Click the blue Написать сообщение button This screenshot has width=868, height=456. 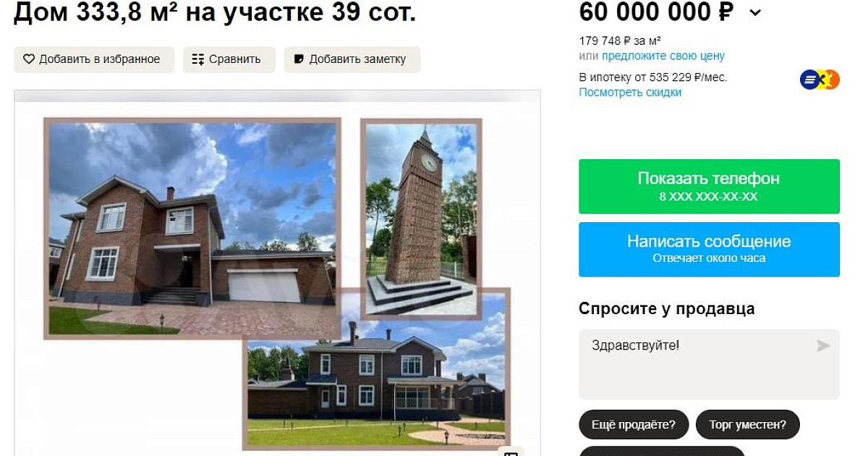coord(709,249)
